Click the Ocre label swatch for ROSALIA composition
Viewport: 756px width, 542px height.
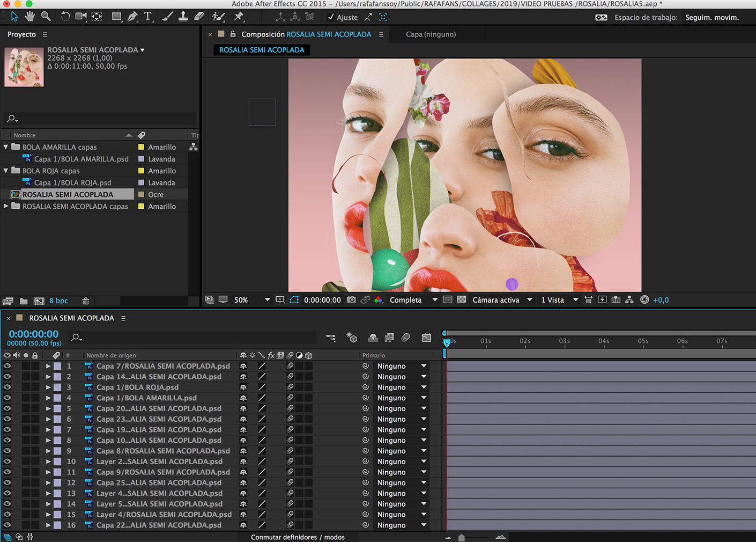[141, 194]
